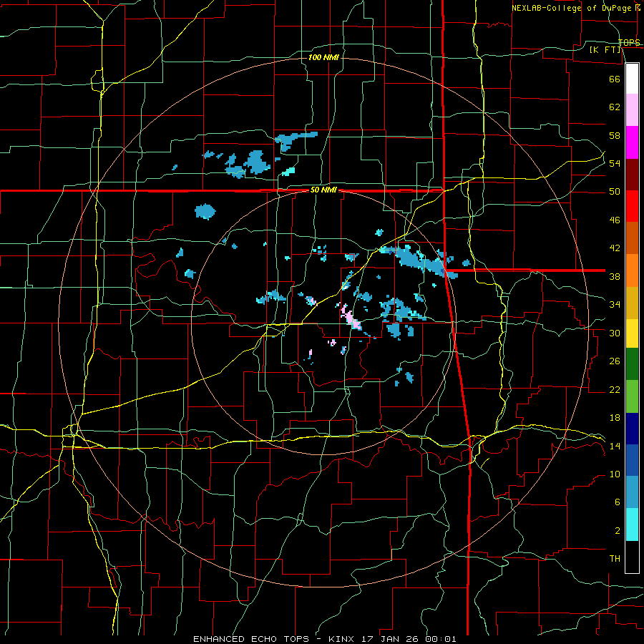Click the 00:01 timestamp
Image resolution: width=644 pixels, height=644 pixels.
(x=441, y=639)
